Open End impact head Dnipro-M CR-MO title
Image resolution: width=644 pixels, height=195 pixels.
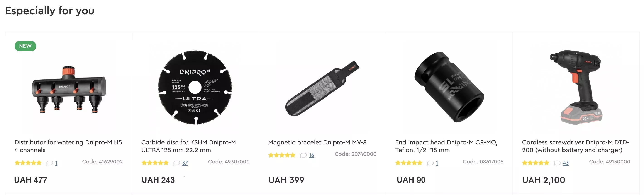(446, 146)
